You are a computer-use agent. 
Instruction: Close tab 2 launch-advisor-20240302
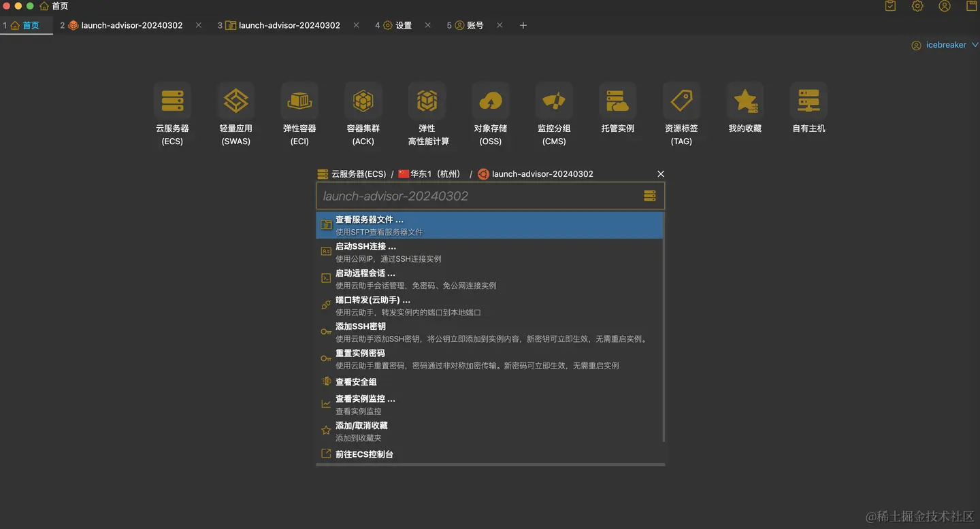coord(199,25)
